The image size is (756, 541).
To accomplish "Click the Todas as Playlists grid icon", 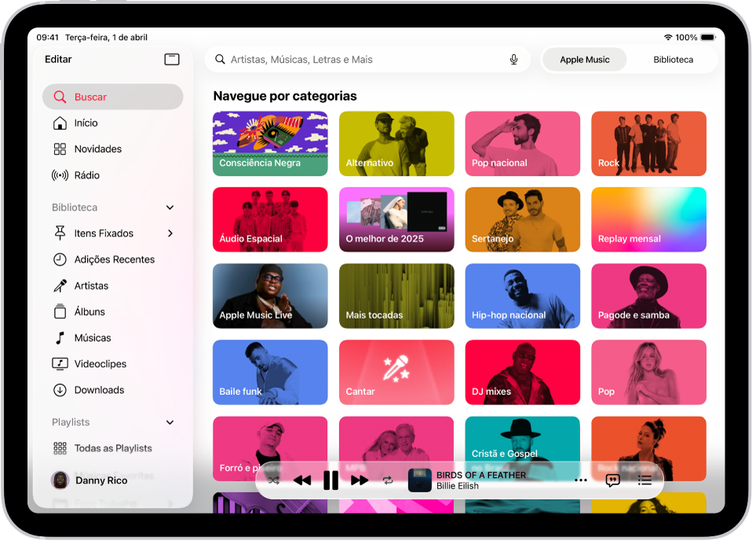I will pyautogui.click(x=60, y=448).
